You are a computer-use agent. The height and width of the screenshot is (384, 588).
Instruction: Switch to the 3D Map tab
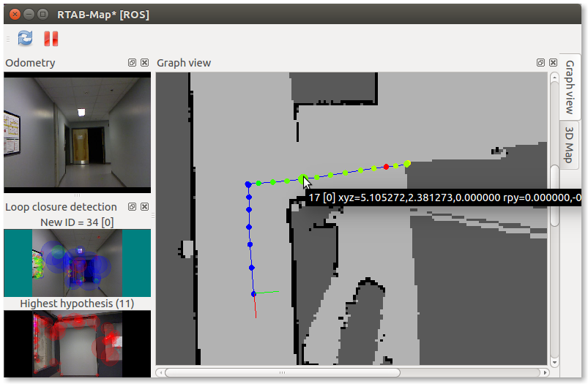pos(569,143)
